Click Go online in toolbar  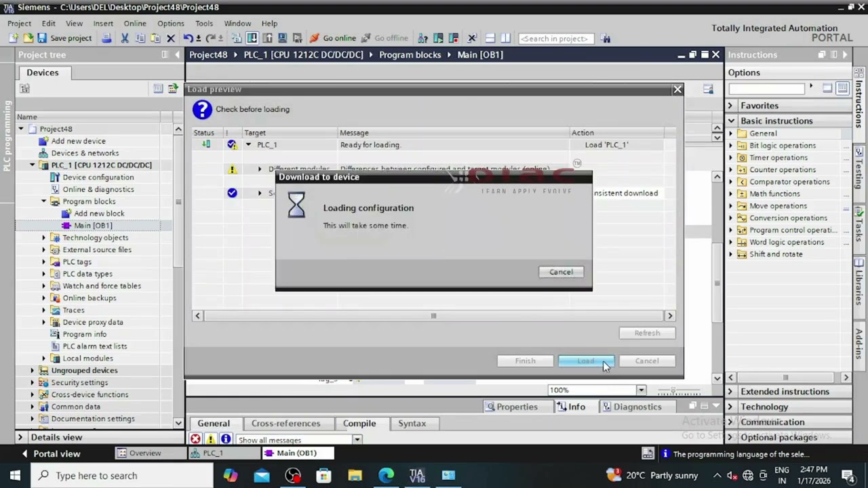pyautogui.click(x=332, y=38)
